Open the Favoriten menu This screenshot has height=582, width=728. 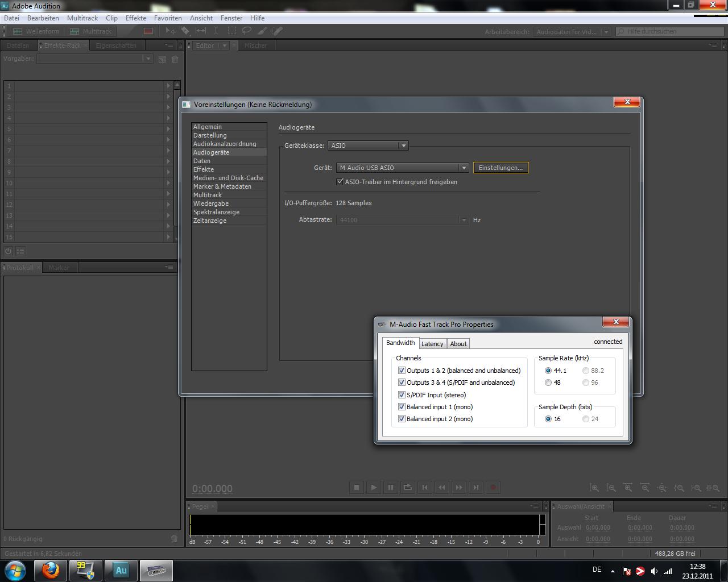[168, 18]
